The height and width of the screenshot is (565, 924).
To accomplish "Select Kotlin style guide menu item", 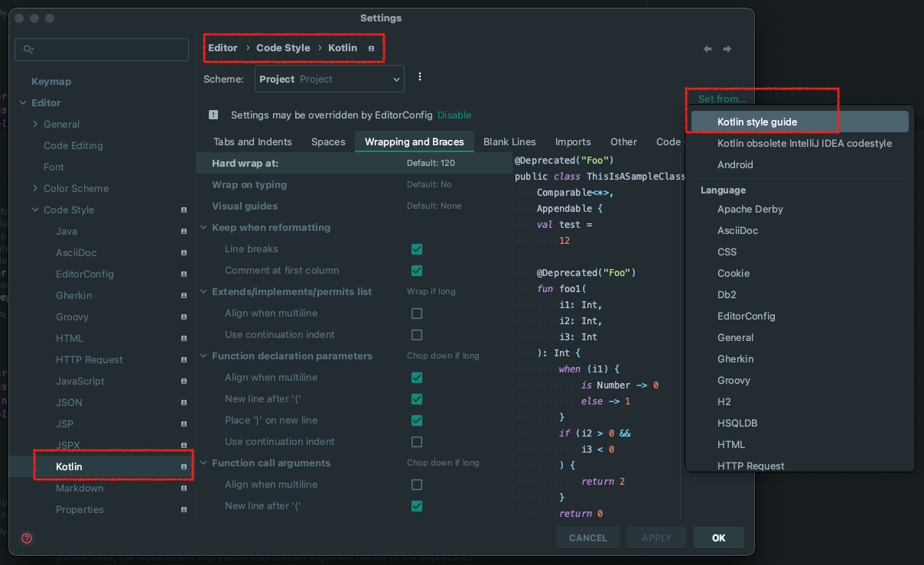I will [x=800, y=122].
